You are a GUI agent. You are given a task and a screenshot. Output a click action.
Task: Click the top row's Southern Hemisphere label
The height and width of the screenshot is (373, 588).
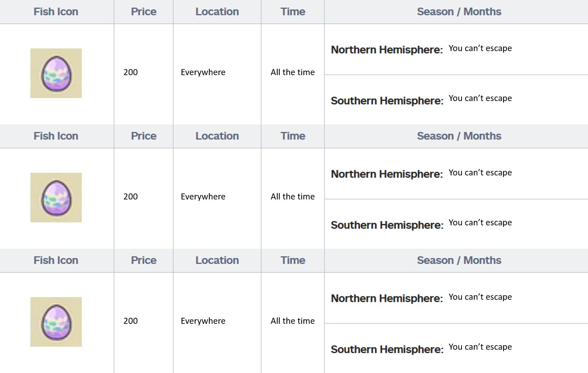pos(387,101)
